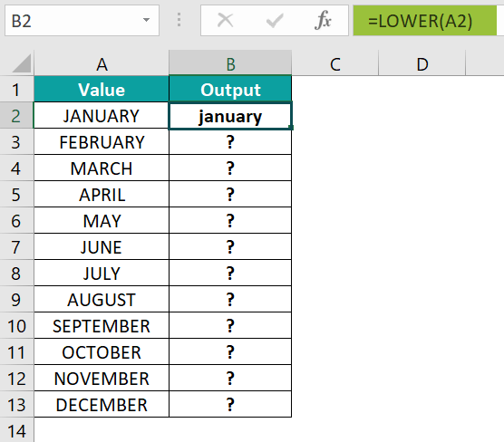Select column D header
This screenshot has height=442, width=504.
pyautogui.click(x=422, y=63)
